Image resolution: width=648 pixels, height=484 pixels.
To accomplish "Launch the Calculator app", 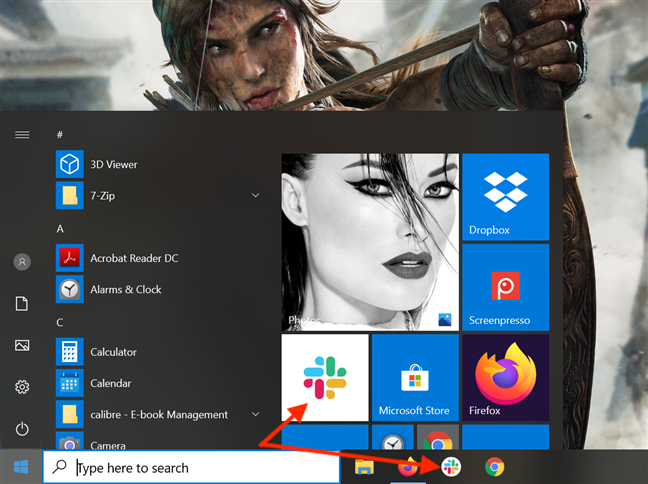I will [159, 352].
